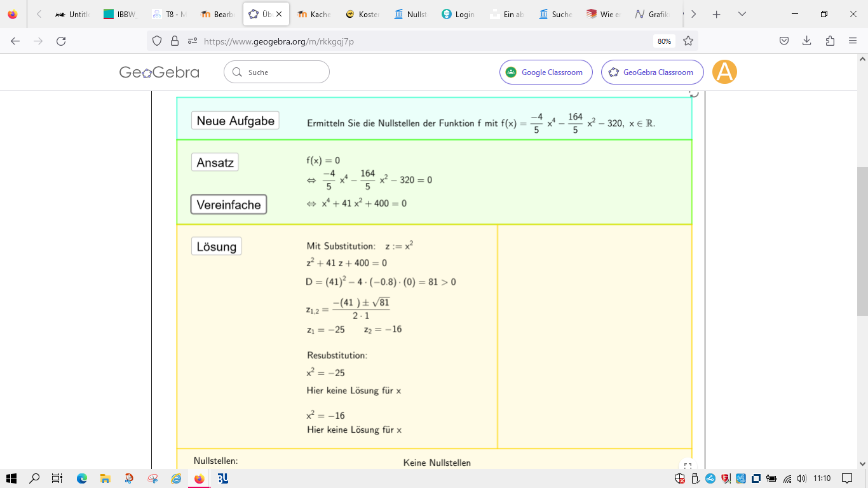The height and width of the screenshot is (488, 868).
Task: Click the 80% zoom level indicator
Action: [x=664, y=41]
